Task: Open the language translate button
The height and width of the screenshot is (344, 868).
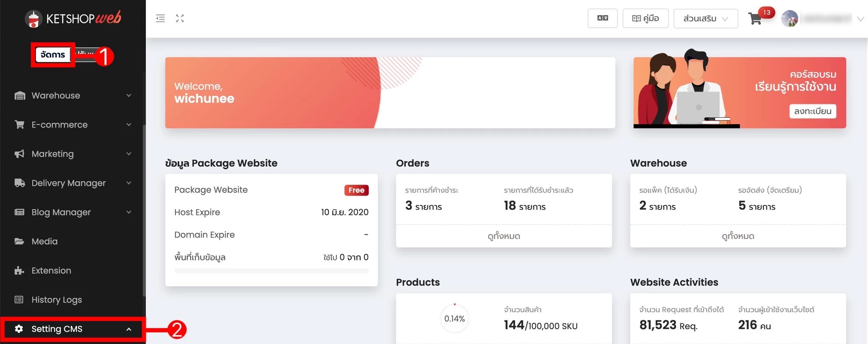Action: (603, 18)
